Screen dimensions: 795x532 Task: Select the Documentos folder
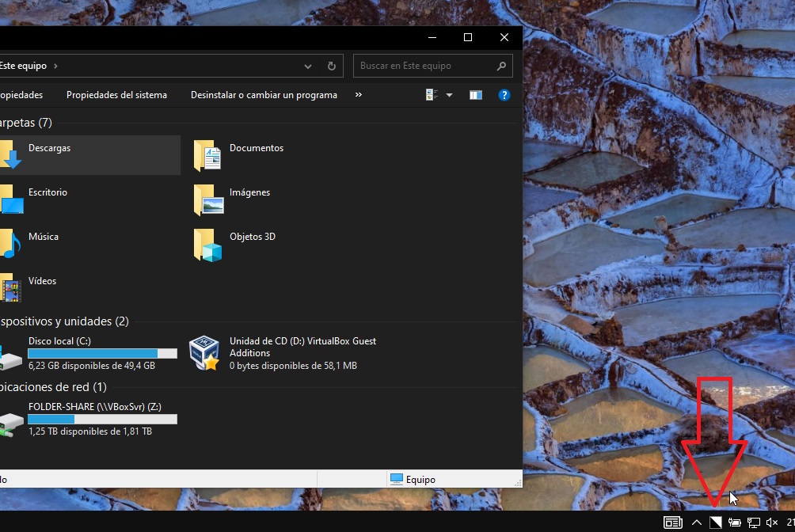[256, 148]
